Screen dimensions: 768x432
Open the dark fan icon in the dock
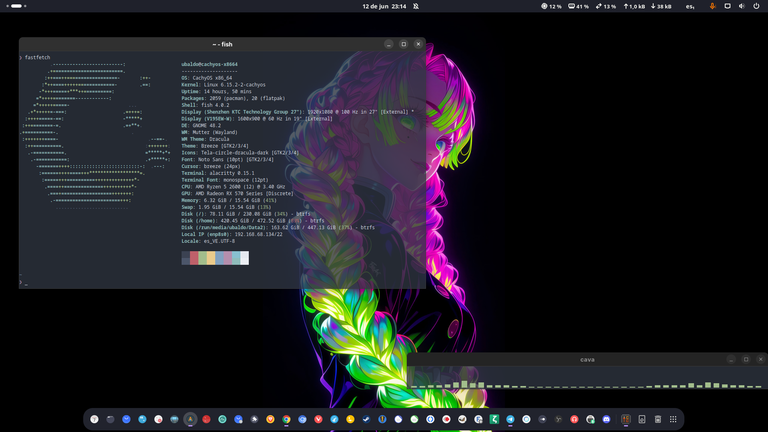[x=558, y=419]
